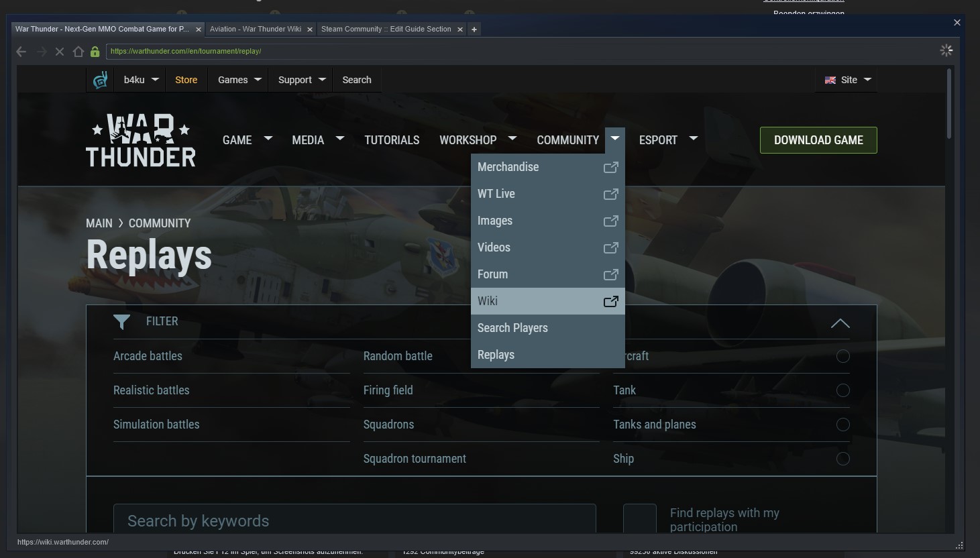Switch to Steam Community Edit Guide tab
Image resolution: width=980 pixels, height=558 pixels.
click(x=386, y=29)
